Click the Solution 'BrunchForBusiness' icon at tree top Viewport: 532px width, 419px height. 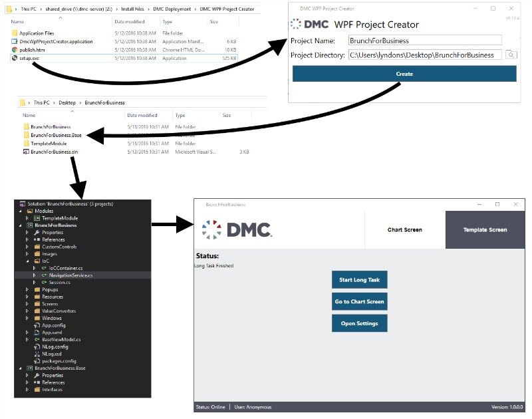pyautogui.click(x=23, y=204)
